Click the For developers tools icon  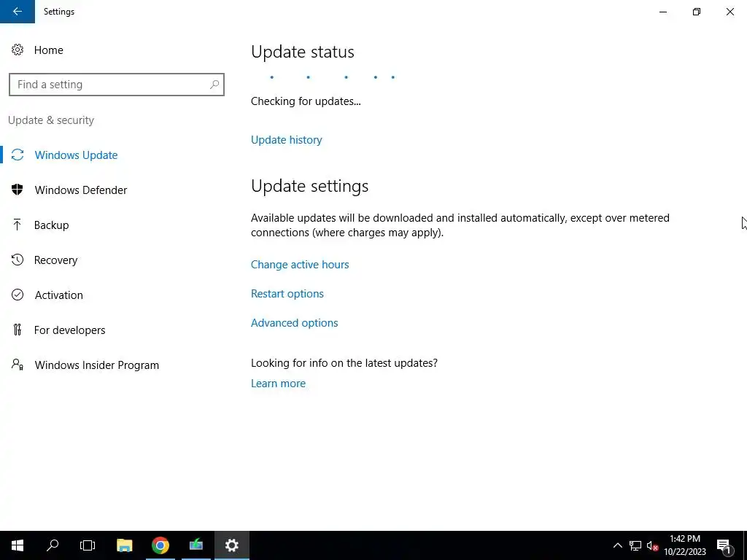18,330
